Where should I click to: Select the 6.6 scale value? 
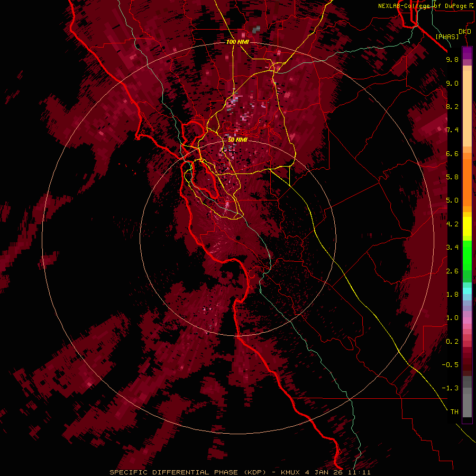[452, 153]
